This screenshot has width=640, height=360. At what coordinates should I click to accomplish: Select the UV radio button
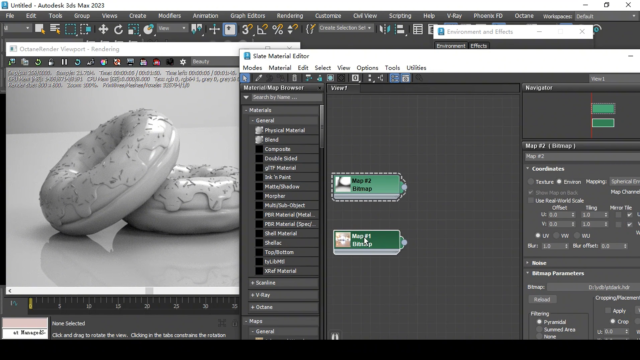pos(538,236)
